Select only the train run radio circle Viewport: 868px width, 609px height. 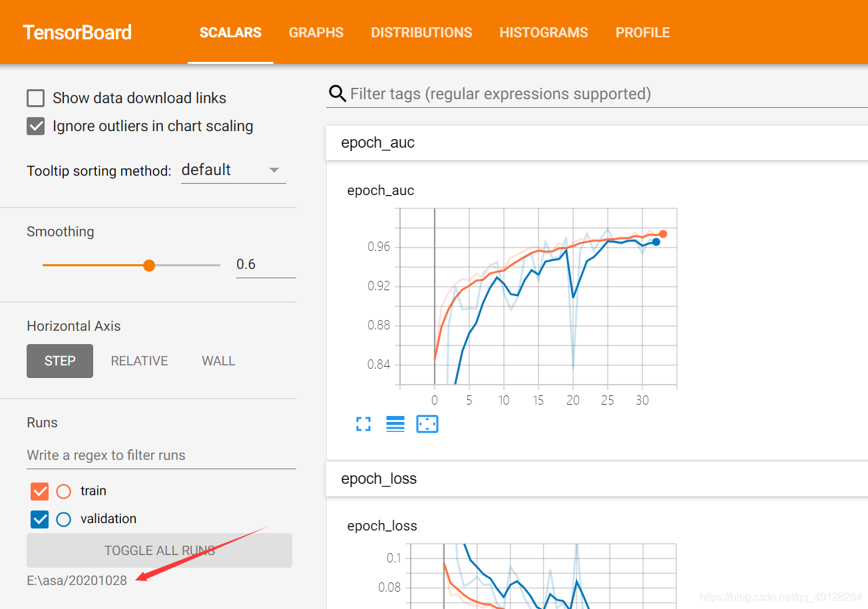point(64,492)
